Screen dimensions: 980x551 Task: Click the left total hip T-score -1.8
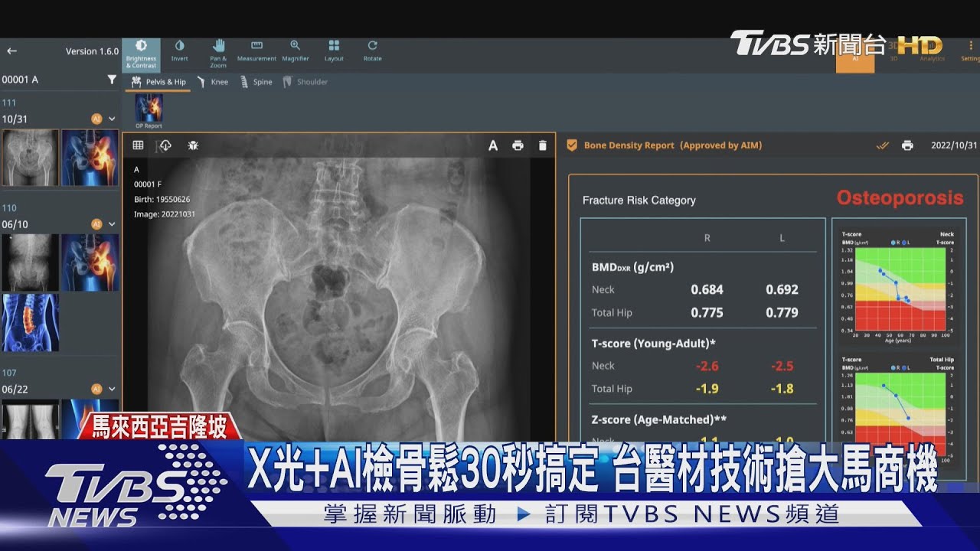(x=782, y=389)
